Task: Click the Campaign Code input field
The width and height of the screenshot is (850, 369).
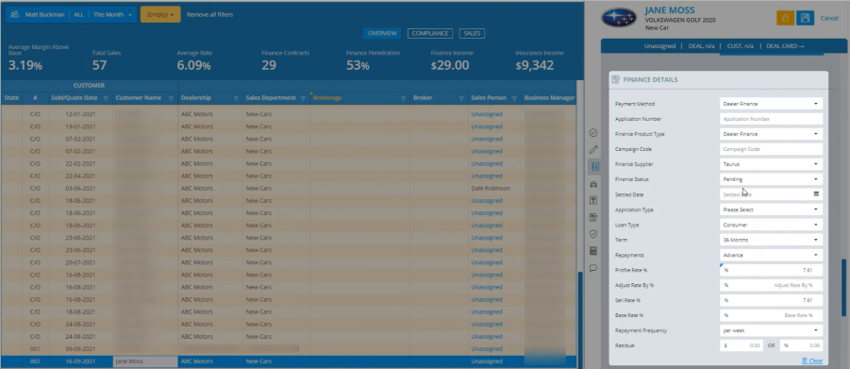Action: (771, 149)
